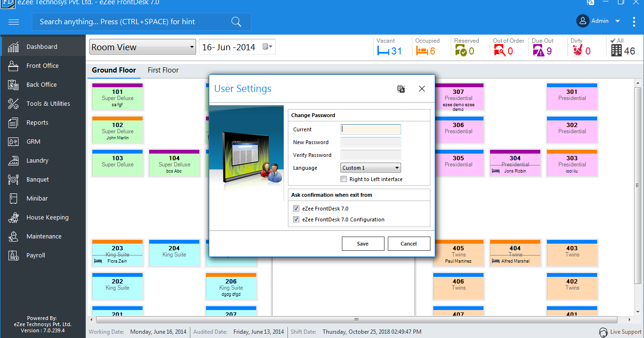The width and height of the screenshot is (644, 338).
Task: Open the Room View dropdown
Action: [x=143, y=47]
